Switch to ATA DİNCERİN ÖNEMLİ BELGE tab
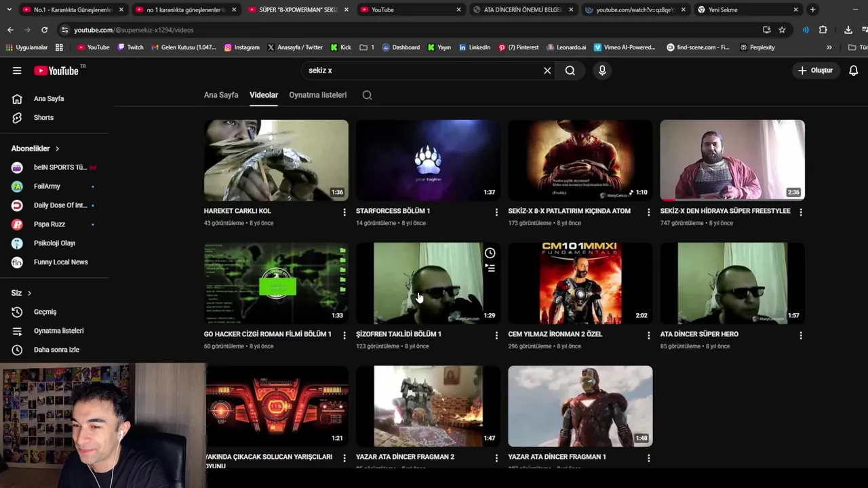 click(x=523, y=9)
